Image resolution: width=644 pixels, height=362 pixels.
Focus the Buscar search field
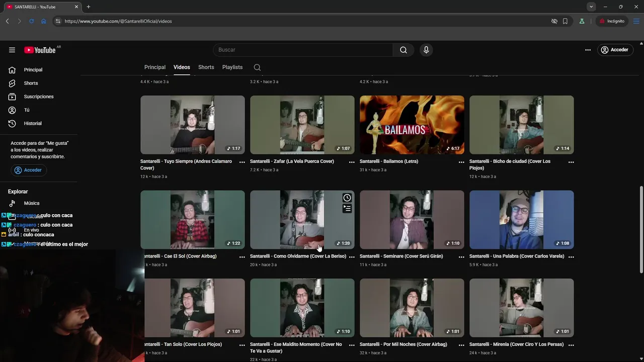[x=303, y=50]
